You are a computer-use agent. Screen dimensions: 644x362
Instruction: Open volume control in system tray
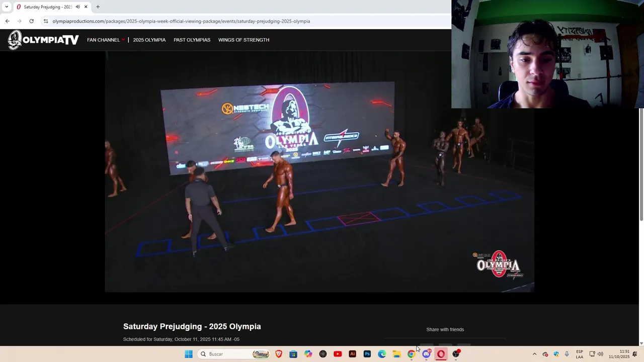click(x=600, y=354)
